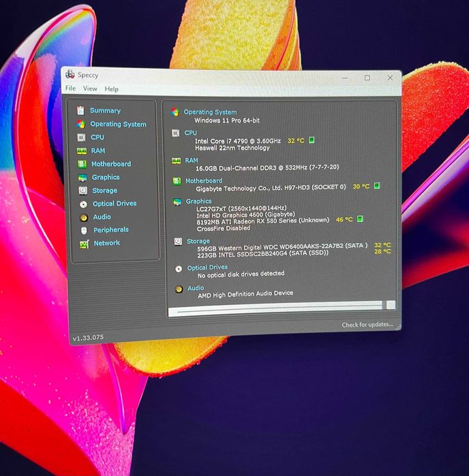
Task: Click the Motherboard icon in the sidebar
Action: (x=82, y=164)
